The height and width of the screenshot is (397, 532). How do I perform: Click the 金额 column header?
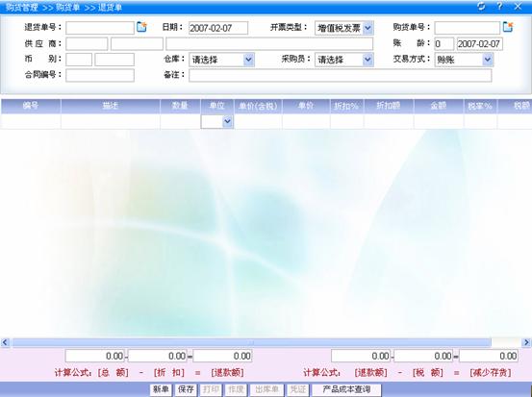point(439,106)
